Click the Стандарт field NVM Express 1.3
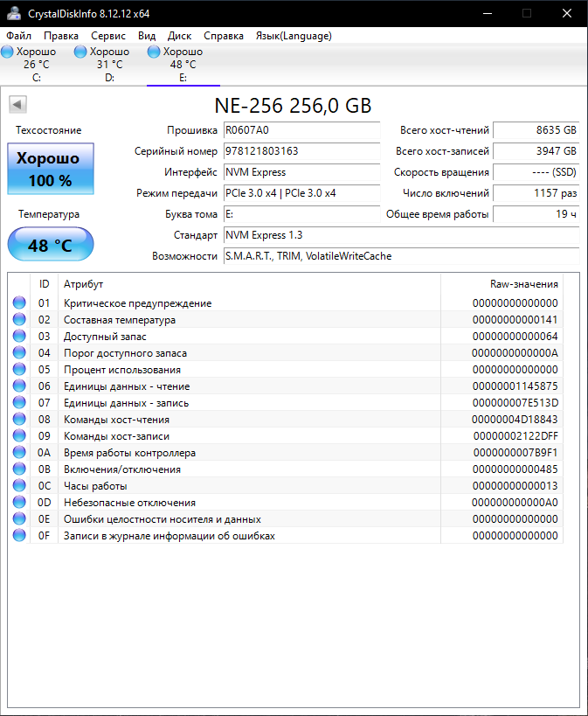The height and width of the screenshot is (716, 588). click(x=402, y=235)
